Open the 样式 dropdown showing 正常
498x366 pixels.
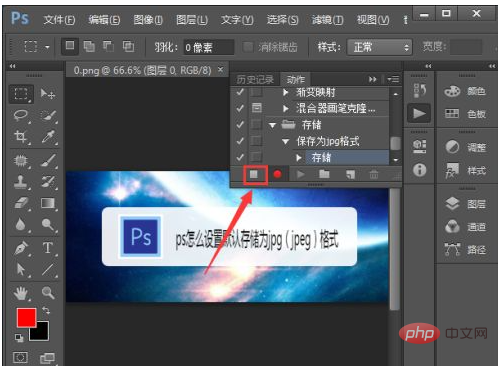pos(379,47)
